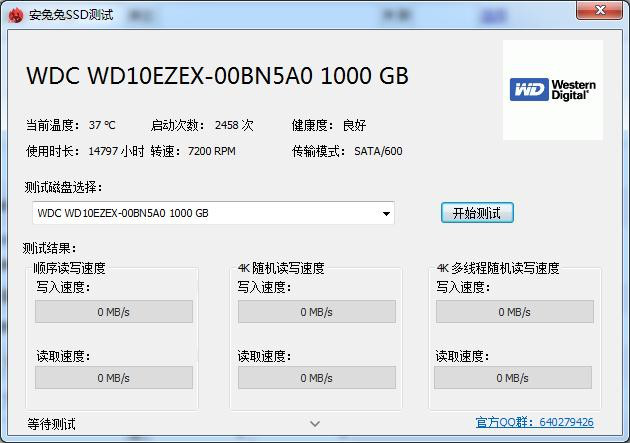Click 4K multithread write speed 0 MB/s bar
Viewport: 630px width, 443px height.
pos(515,312)
